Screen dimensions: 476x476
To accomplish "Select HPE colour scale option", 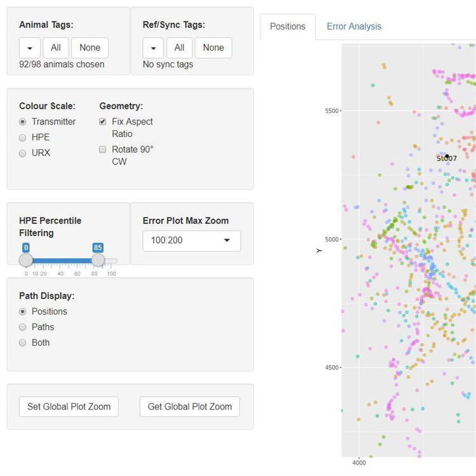I will pyautogui.click(x=23, y=137).
